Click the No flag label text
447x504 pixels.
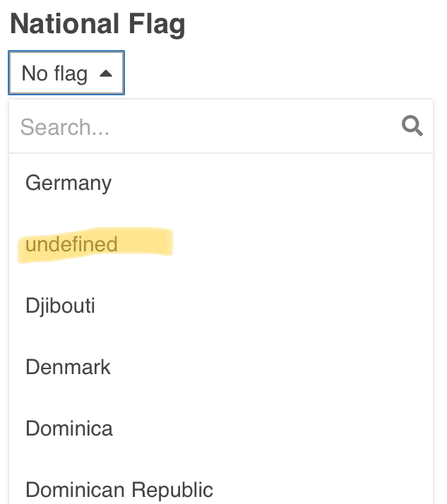point(54,73)
